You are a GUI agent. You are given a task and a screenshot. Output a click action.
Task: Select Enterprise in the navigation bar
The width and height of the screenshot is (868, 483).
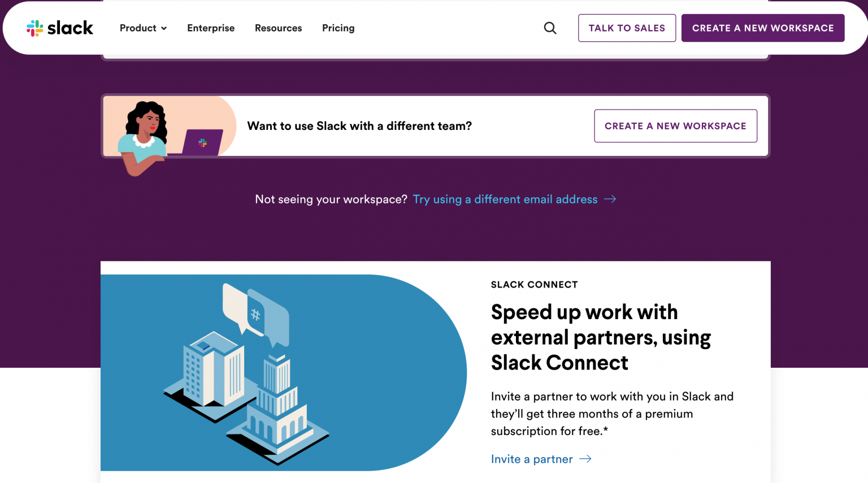pos(210,28)
